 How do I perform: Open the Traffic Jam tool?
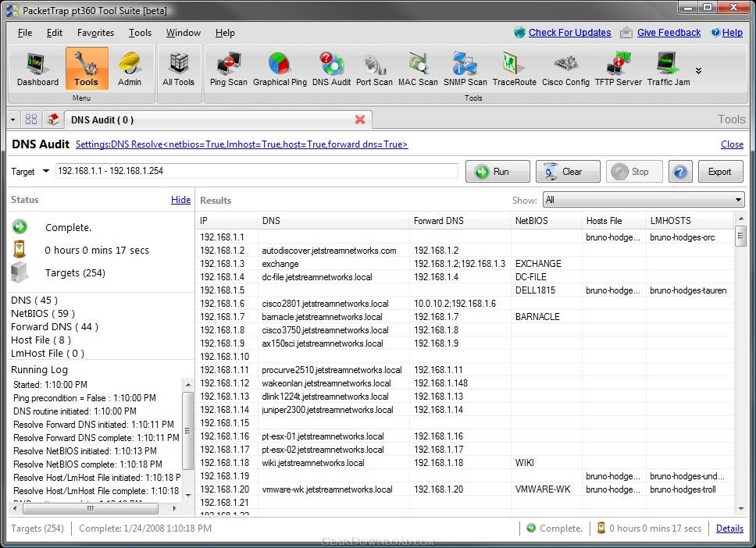click(669, 69)
